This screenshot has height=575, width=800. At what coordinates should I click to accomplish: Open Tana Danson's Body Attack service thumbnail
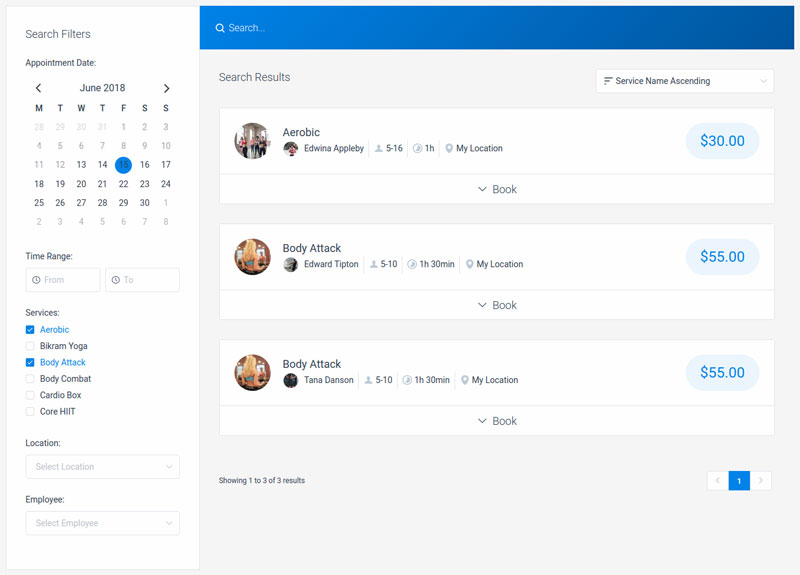click(x=253, y=372)
